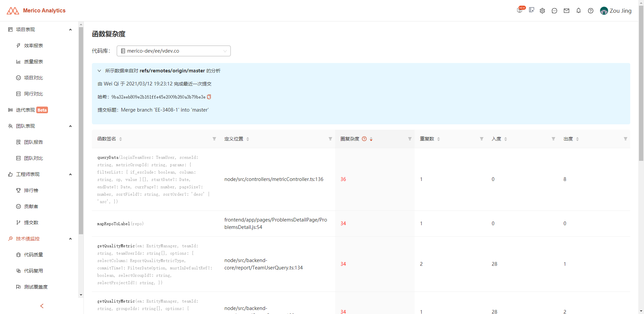The width and height of the screenshot is (644, 314).
Task: Click path metricController.ts:136
Action: (274, 179)
